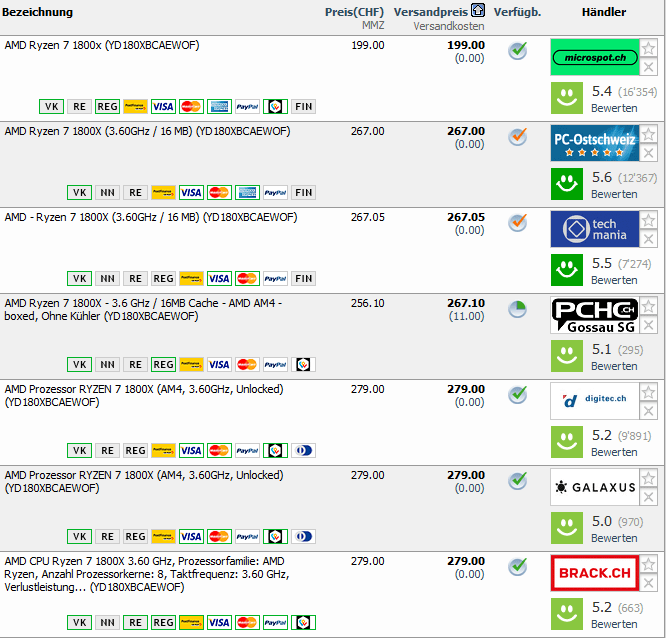
Task: Sort by the Händler column header
Action: [x=604, y=12]
